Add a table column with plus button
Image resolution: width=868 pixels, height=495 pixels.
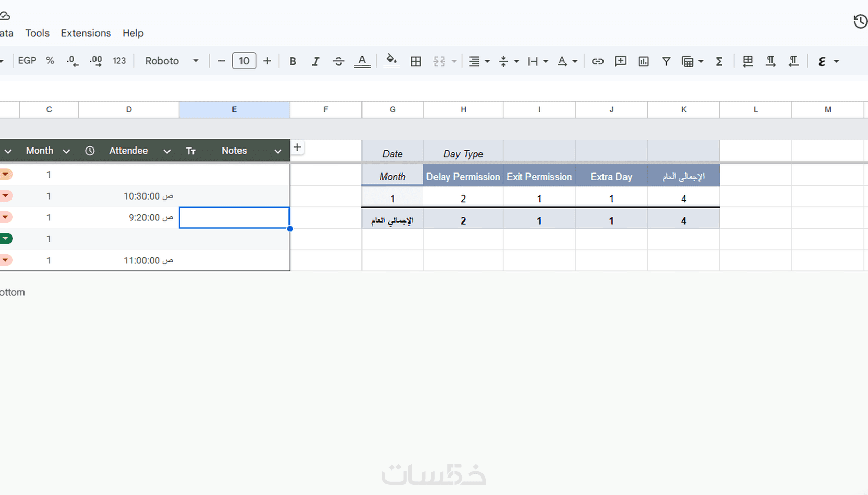click(x=297, y=147)
